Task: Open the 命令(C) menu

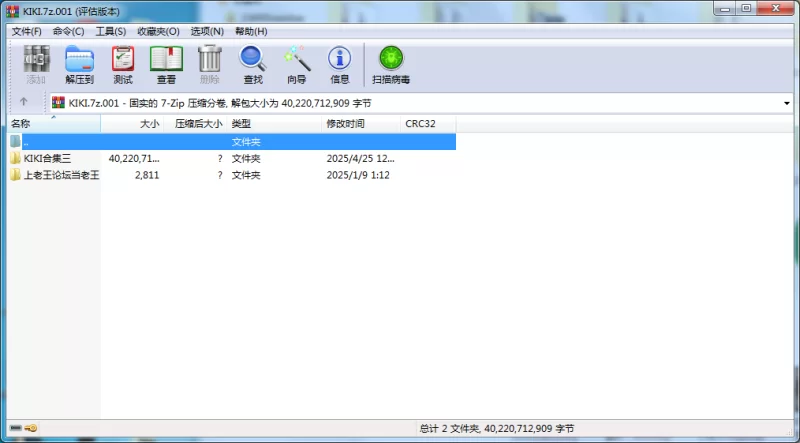Action: [68, 32]
